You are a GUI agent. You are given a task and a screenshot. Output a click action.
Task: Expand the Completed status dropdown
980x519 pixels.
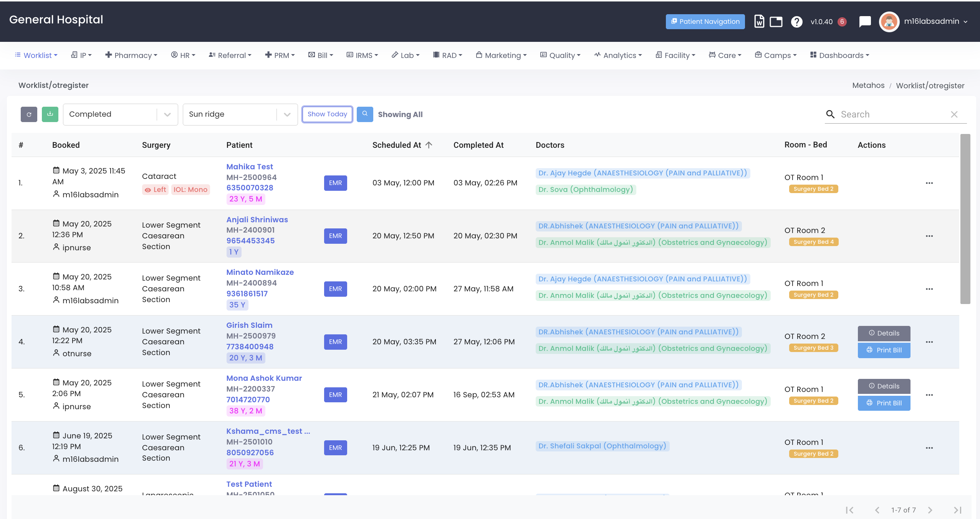pos(167,114)
